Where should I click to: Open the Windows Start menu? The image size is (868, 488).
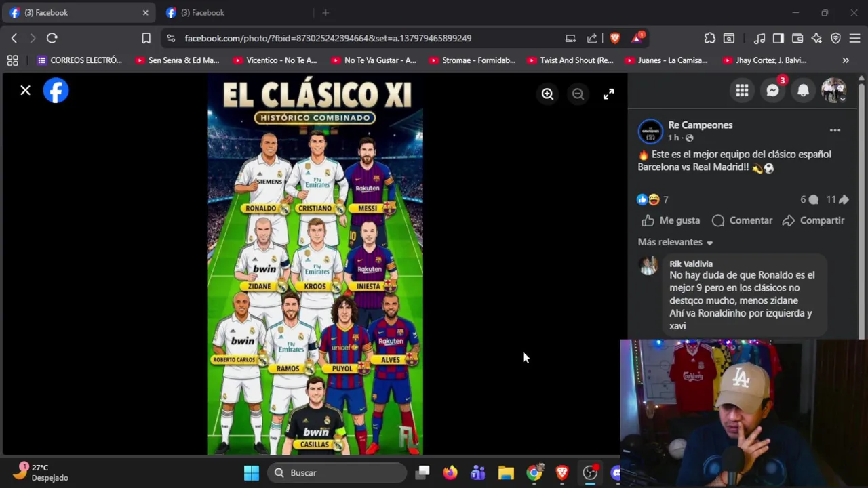coord(251,472)
